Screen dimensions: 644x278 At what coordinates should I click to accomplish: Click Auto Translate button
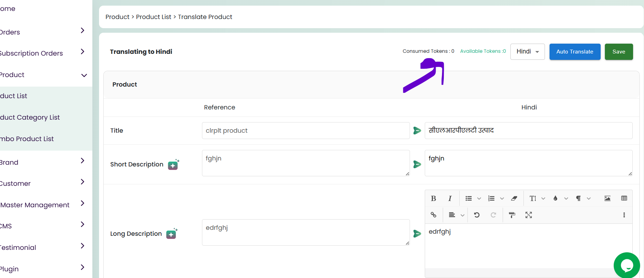coord(575,52)
